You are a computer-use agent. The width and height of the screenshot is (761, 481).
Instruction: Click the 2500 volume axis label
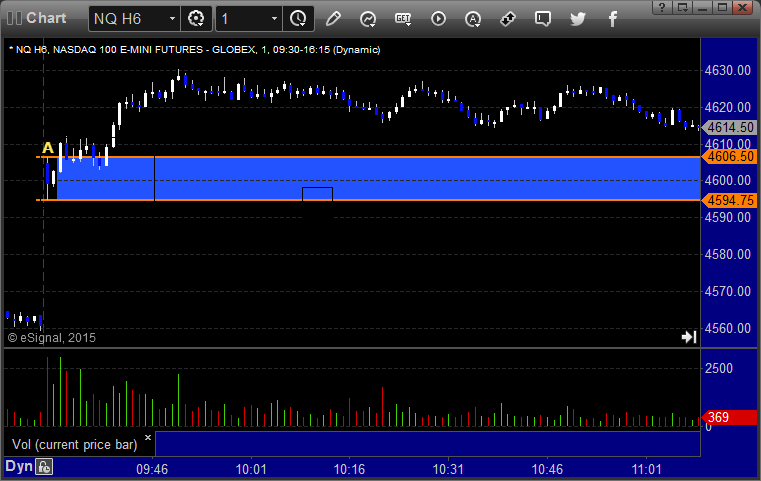(x=719, y=368)
